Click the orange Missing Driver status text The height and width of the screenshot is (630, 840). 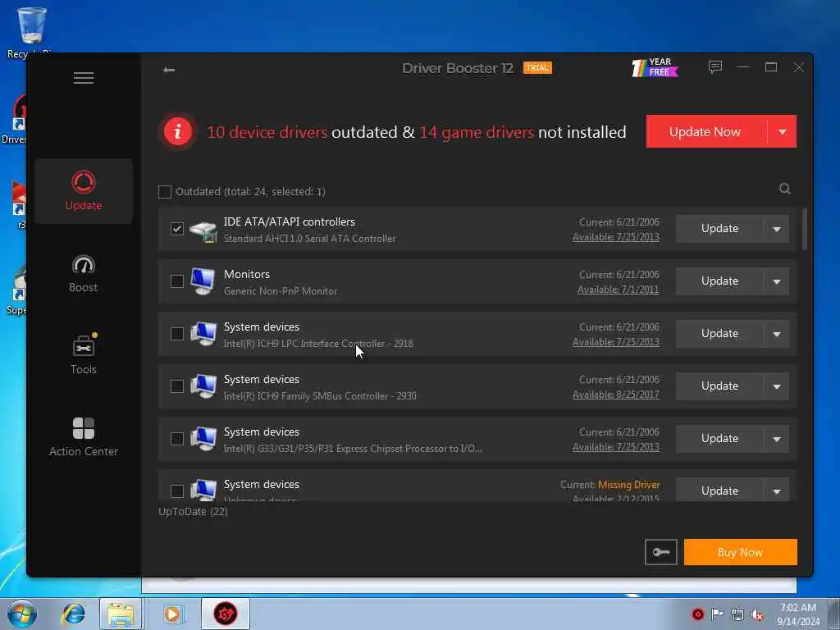point(629,485)
